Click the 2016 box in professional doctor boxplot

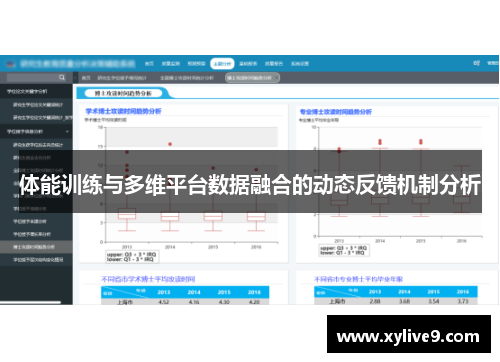[462, 200]
